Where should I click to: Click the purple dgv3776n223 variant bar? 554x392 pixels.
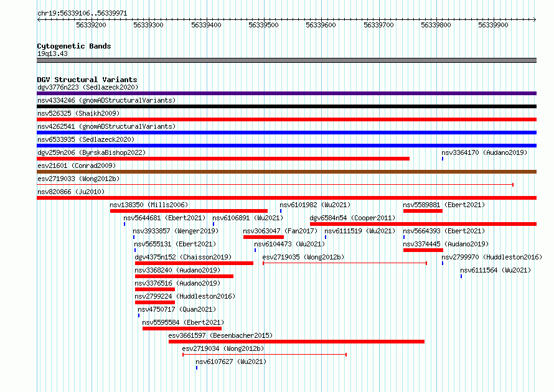[286, 93]
